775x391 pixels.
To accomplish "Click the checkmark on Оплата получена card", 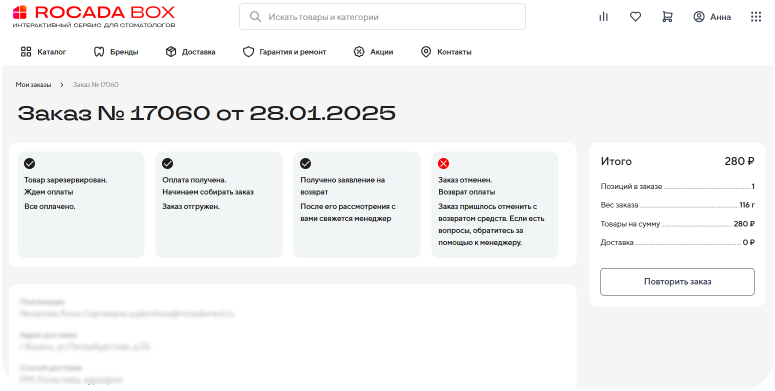I will point(168,164).
